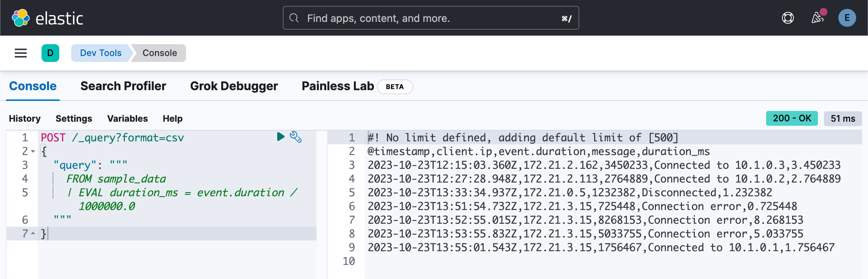Go to Dev Tools breadcrumb

coord(101,53)
